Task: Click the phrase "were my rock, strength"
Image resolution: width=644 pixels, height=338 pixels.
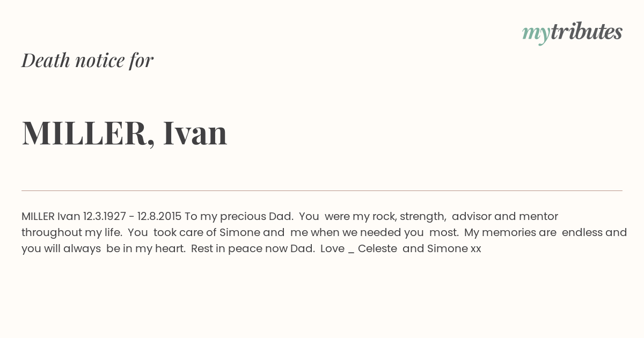Action: click(385, 217)
